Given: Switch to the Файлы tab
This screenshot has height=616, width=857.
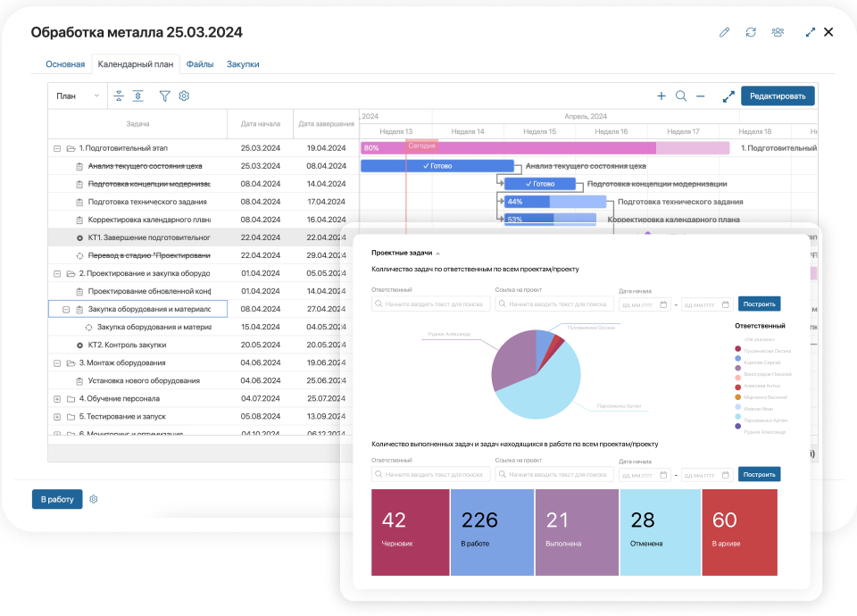Looking at the screenshot, I should pyautogui.click(x=200, y=64).
